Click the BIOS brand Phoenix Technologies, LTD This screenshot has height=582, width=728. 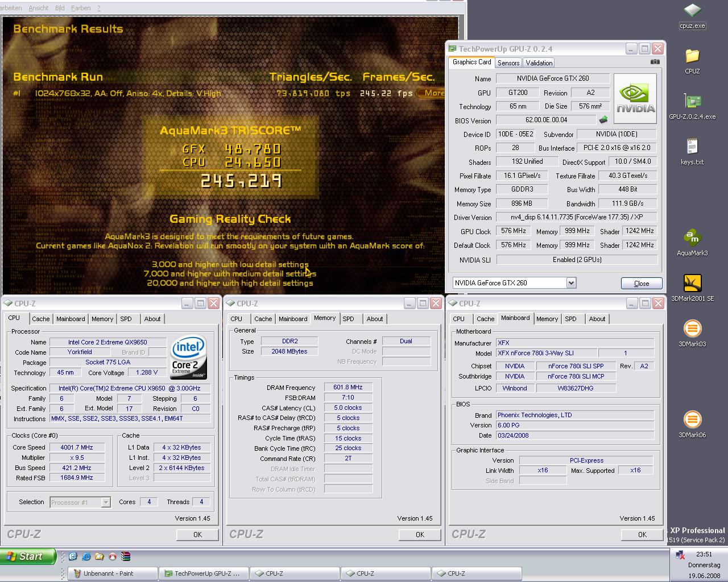575,415
